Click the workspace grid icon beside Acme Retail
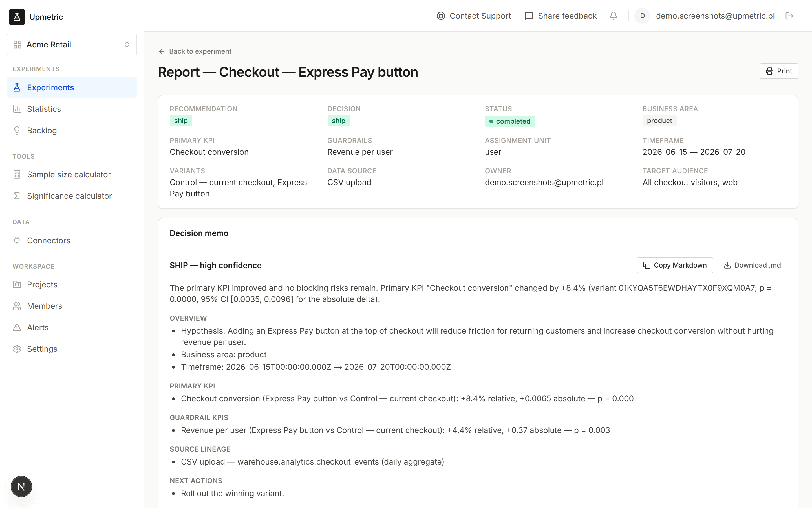This screenshot has height=508, width=812. pos(17,44)
